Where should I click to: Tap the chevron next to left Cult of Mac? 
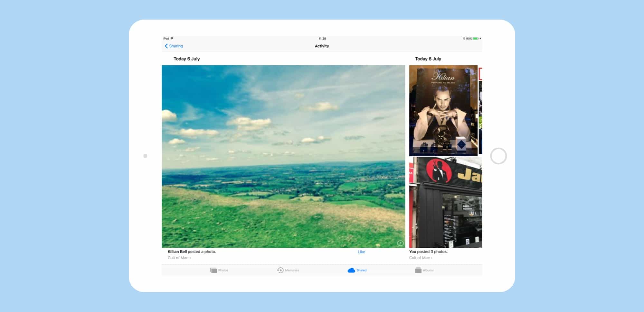(x=190, y=258)
